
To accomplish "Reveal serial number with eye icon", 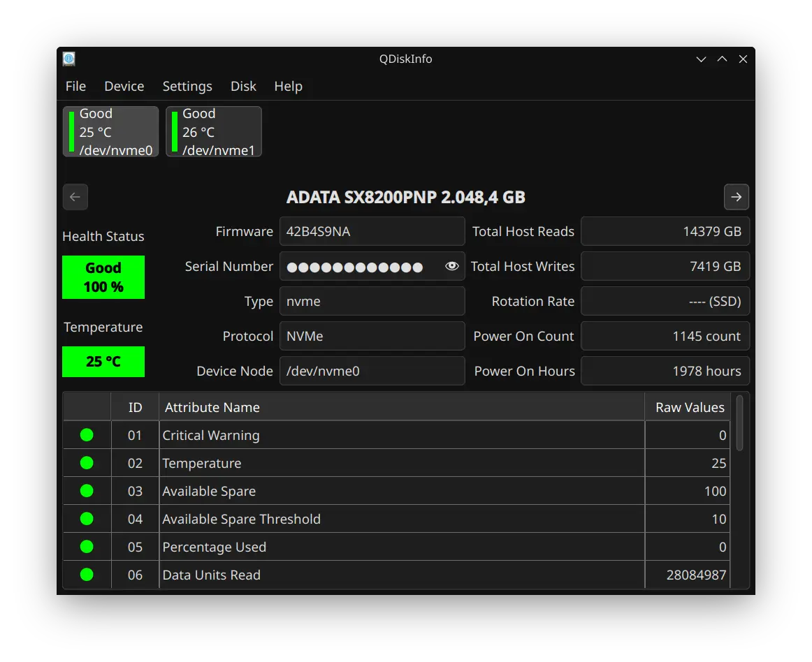I will coord(451,266).
